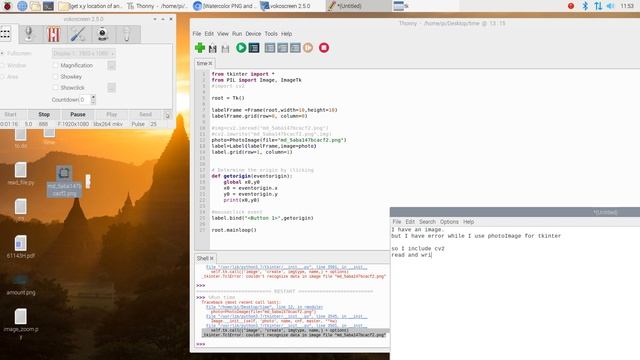Open vokoscreen info tab icon

[x=127, y=34]
